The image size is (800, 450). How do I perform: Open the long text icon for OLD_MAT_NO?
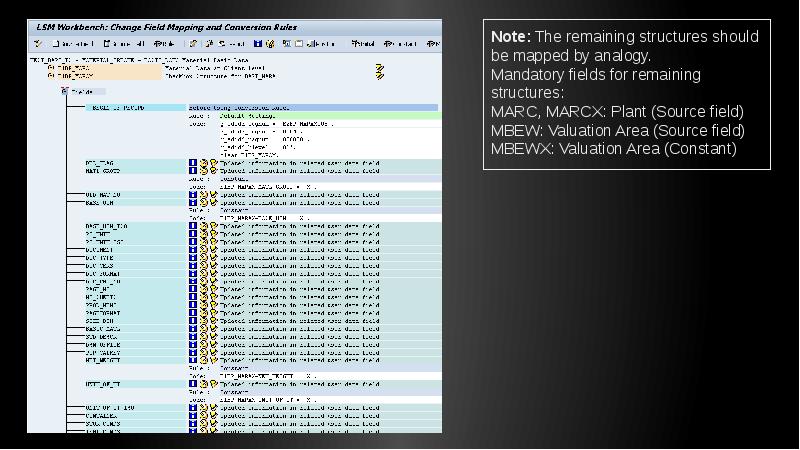[203, 195]
